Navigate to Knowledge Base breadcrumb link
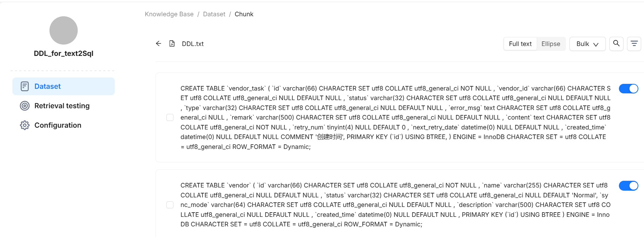644x237 pixels. click(169, 14)
